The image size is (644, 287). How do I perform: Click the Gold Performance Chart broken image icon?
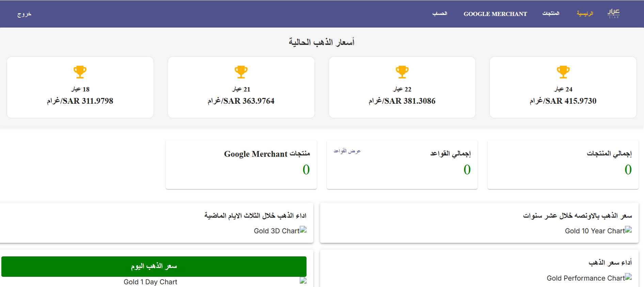point(628,277)
